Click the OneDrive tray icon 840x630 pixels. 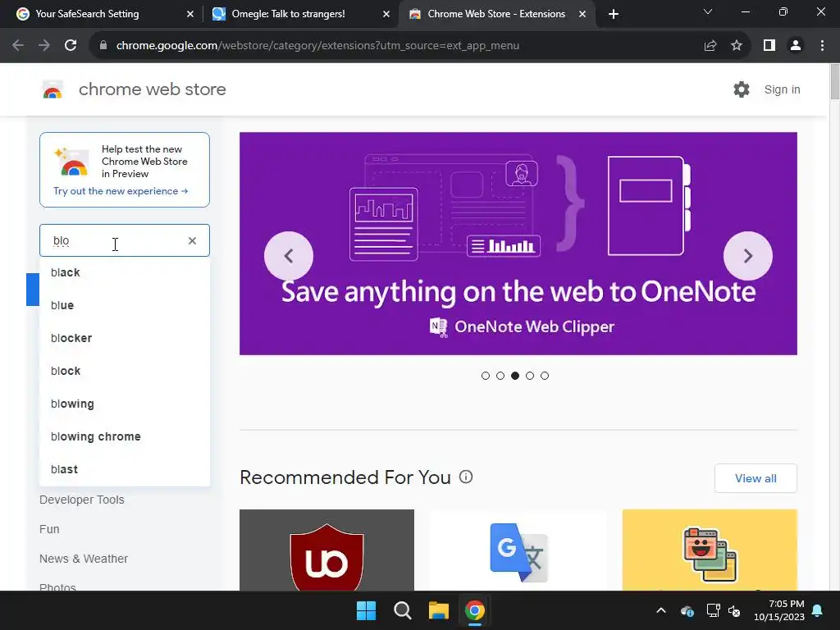(x=687, y=610)
